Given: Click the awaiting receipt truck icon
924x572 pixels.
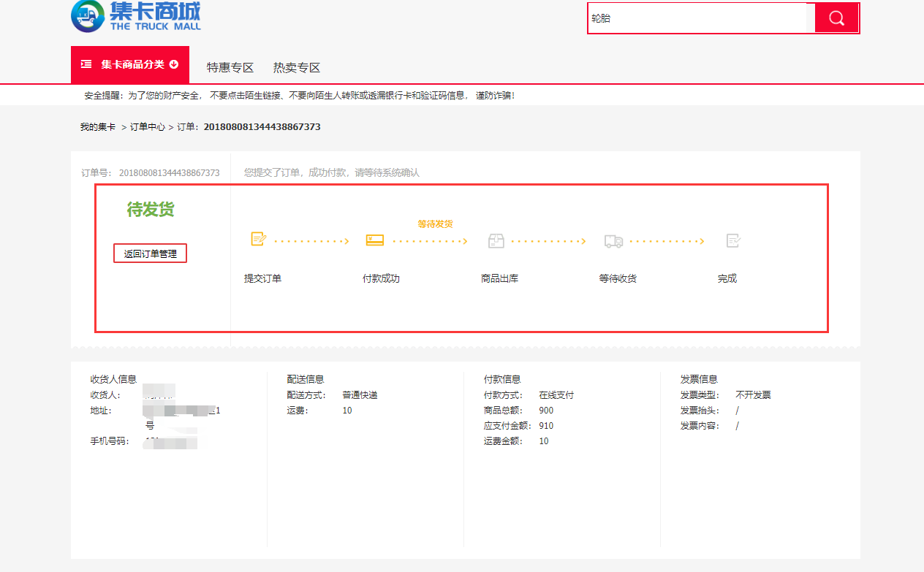Looking at the screenshot, I should coord(613,240).
